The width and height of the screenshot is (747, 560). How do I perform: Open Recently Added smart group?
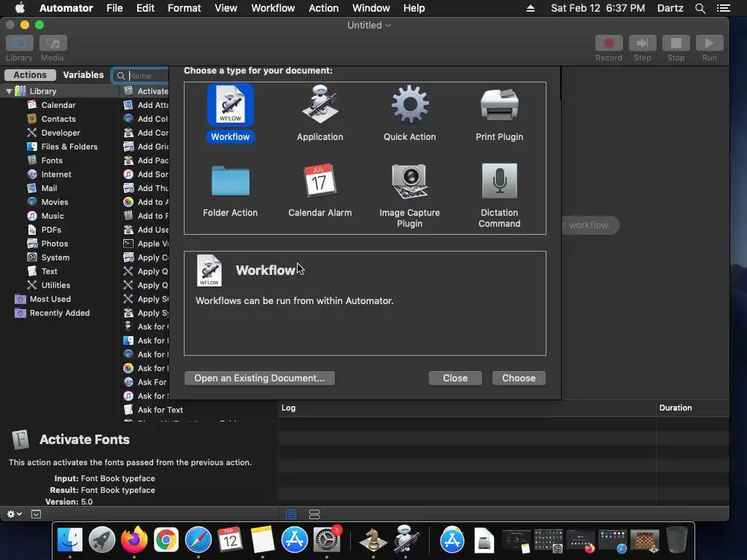pos(60,312)
